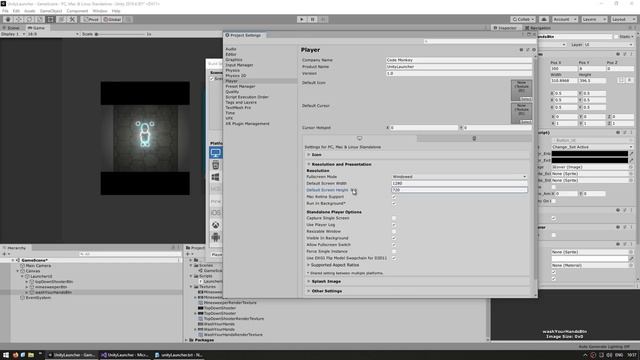The width and height of the screenshot is (640, 360).
Task: Select Quality settings category
Action: tap(232, 92)
